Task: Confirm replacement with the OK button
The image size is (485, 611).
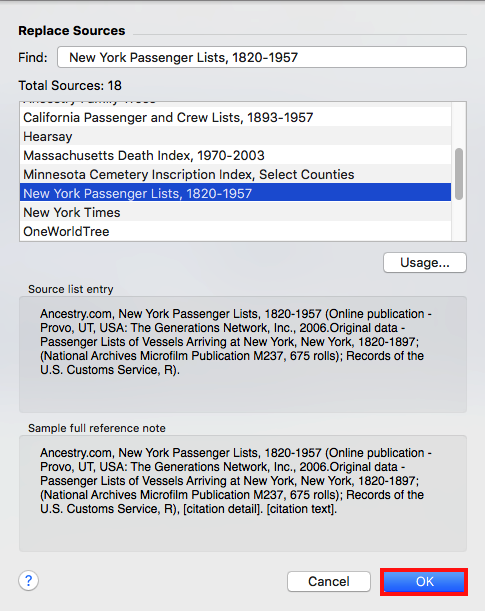Action: tap(424, 581)
